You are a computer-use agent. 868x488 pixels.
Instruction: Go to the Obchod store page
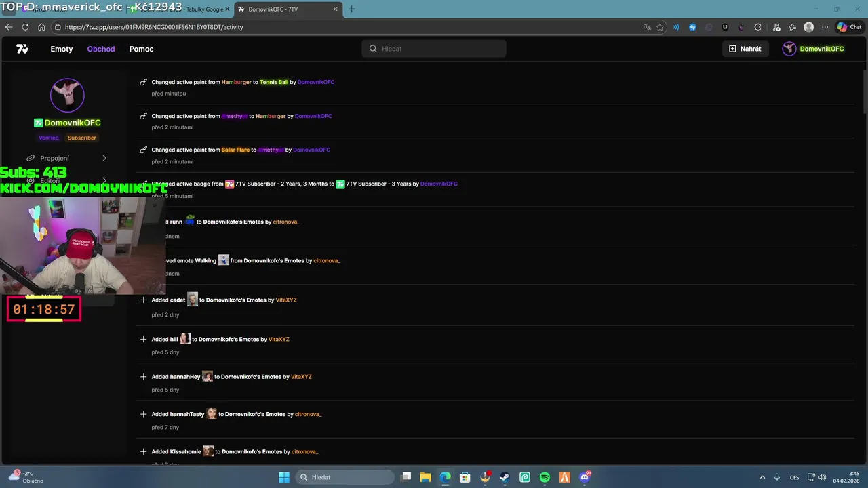(x=101, y=49)
